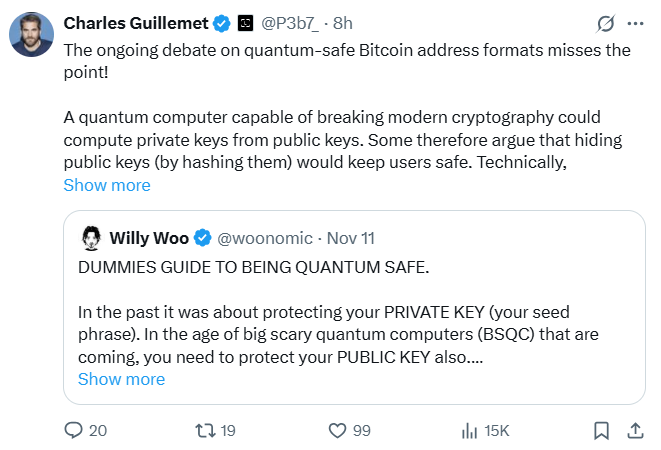This screenshot has width=661, height=450.
Task: Click the 8h post timestamp
Action: (343, 23)
